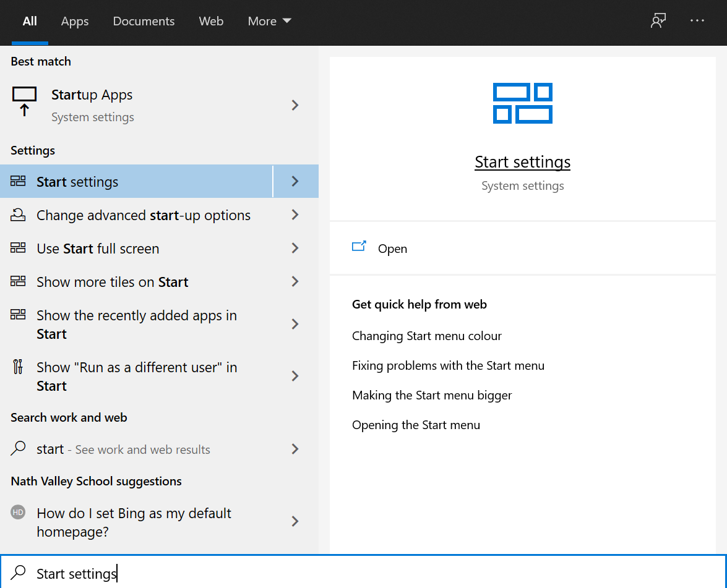Click the advanced start-up recovery icon
Image resolution: width=727 pixels, height=588 pixels.
[18, 215]
